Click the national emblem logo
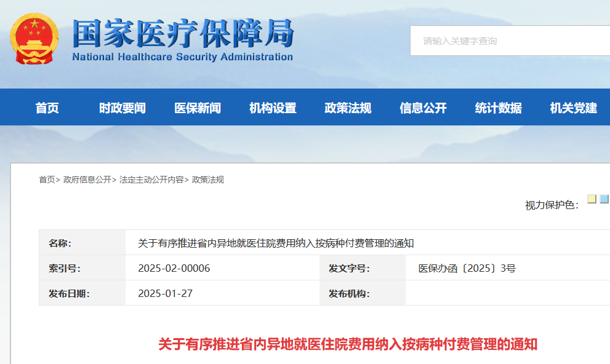 point(34,39)
